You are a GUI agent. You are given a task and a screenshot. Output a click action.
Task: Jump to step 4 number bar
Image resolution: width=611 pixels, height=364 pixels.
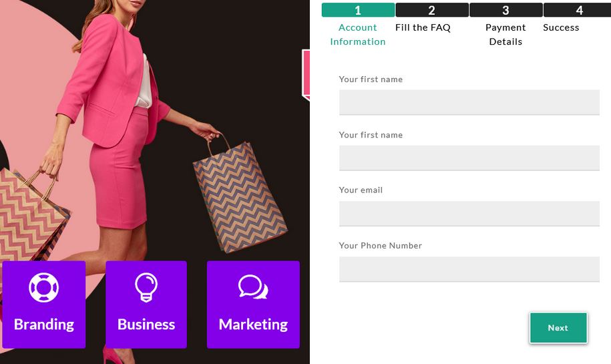click(x=578, y=10)
